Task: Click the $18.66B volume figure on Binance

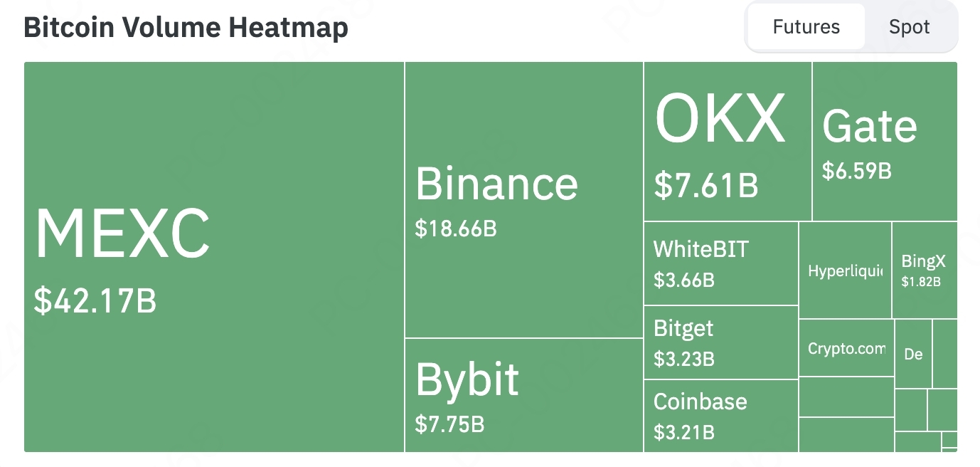Action: (456, 229)
